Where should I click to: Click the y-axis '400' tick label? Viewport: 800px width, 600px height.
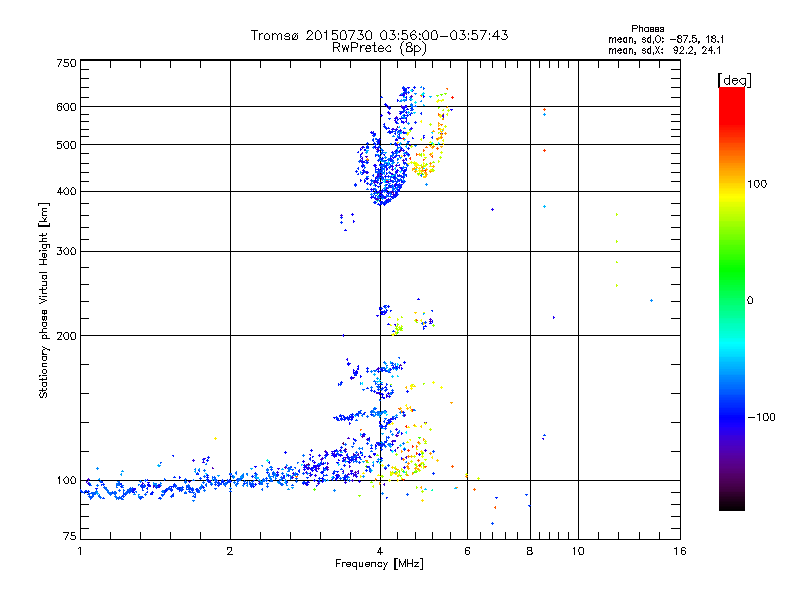pos(66,192)
